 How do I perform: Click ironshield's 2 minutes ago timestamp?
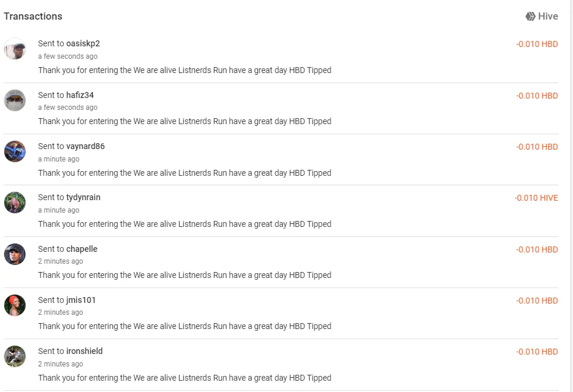60,364
